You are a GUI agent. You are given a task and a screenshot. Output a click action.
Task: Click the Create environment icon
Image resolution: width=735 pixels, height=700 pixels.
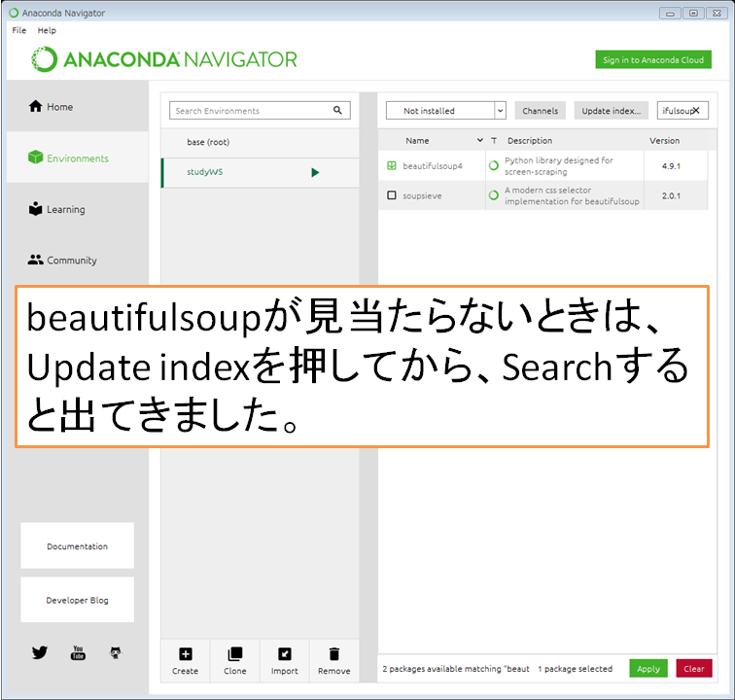point(185,653)
